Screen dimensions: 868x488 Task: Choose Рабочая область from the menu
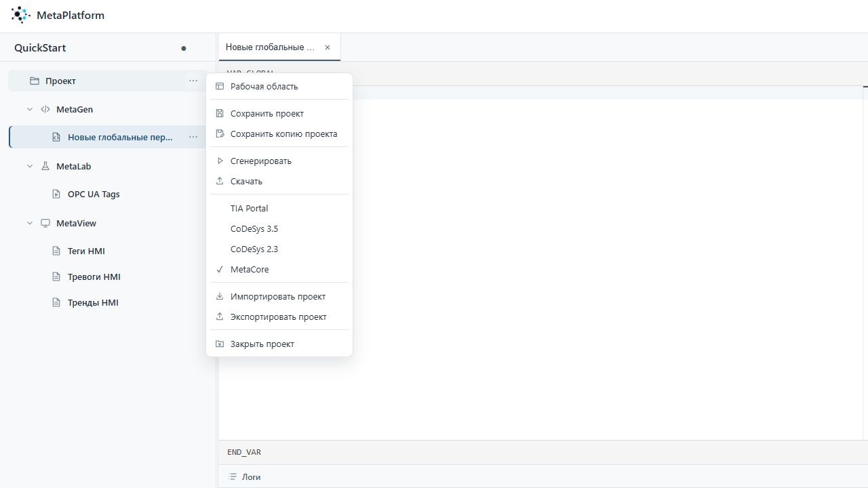click(x=279, y=86)
